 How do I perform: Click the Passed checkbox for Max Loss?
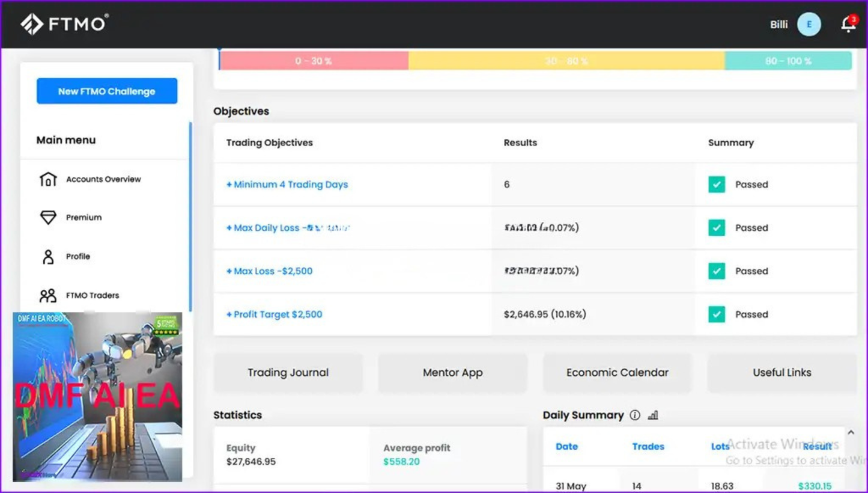pos(717,271)
